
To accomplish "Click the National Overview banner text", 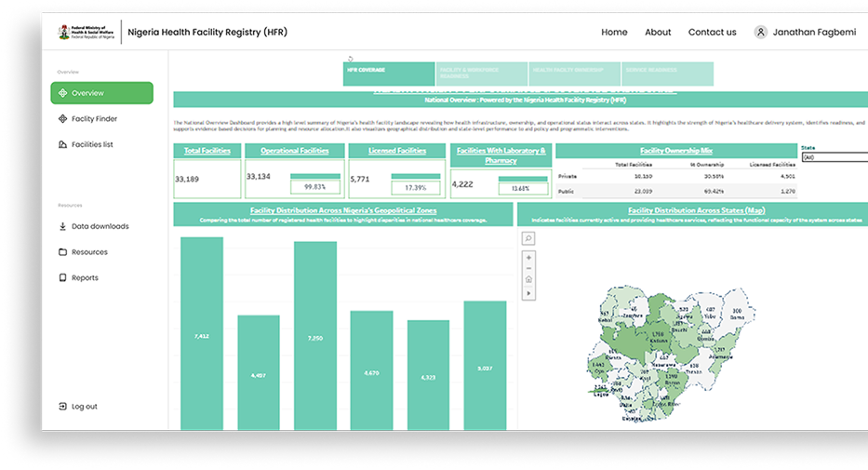I will pos(526,101).
